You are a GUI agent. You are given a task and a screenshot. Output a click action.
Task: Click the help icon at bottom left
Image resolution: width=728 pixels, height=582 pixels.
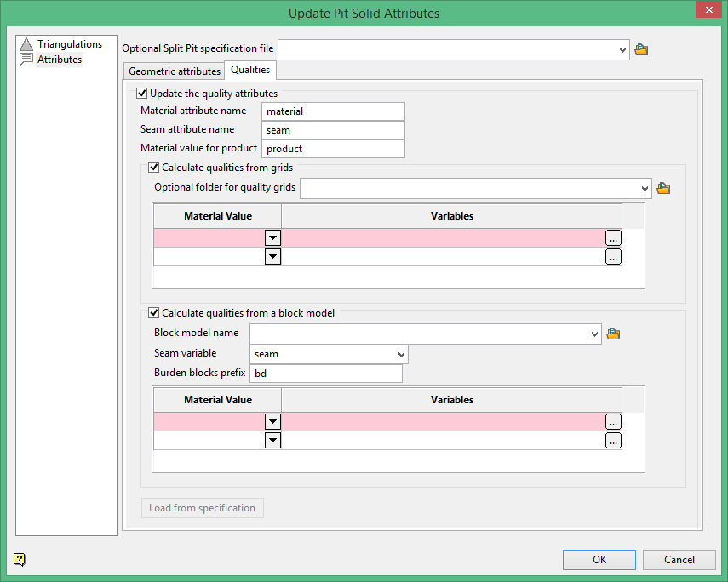(20, 559)
